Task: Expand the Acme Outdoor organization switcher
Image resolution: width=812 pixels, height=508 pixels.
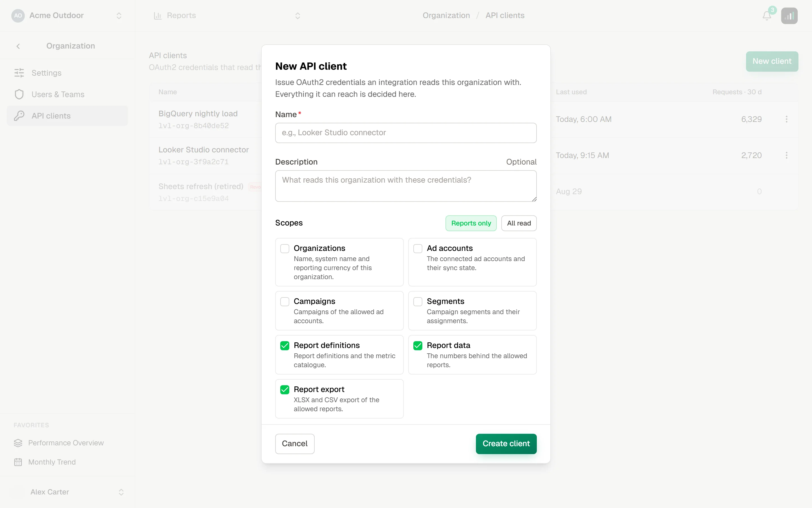Action: 119,16
